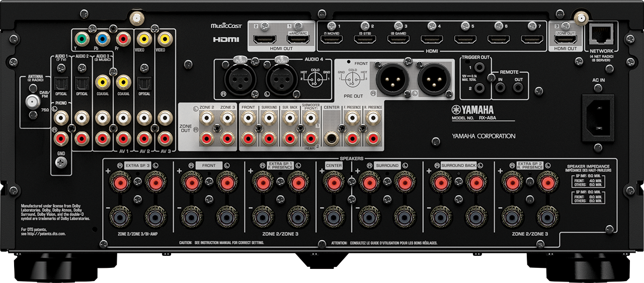Click the HDMI OUT 3 ZONE OUT port
Viewport: 644px width, 283px height.
click(565, 39)
